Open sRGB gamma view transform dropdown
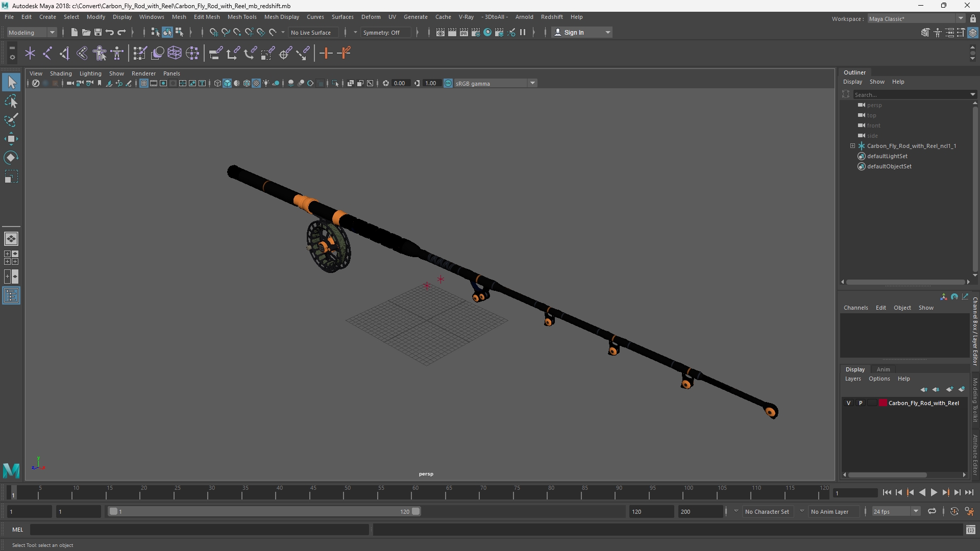 495,83
